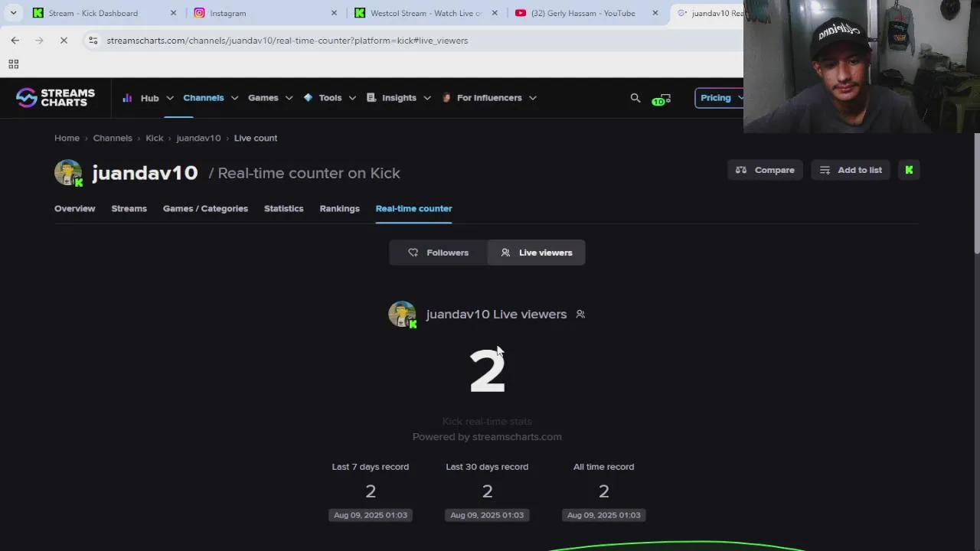Click the Last 7 days record label
The width and height of the screenshot is (980, 551).
(371, 467)
